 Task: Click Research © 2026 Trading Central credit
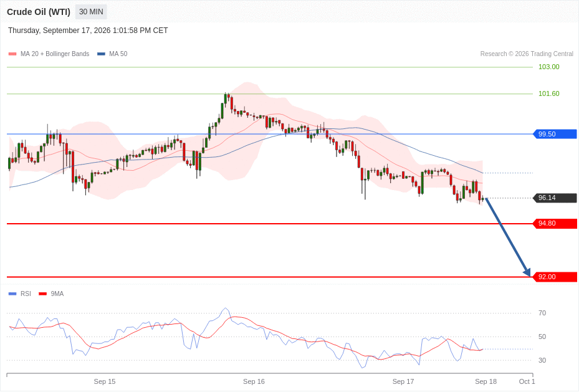point(527,54)
